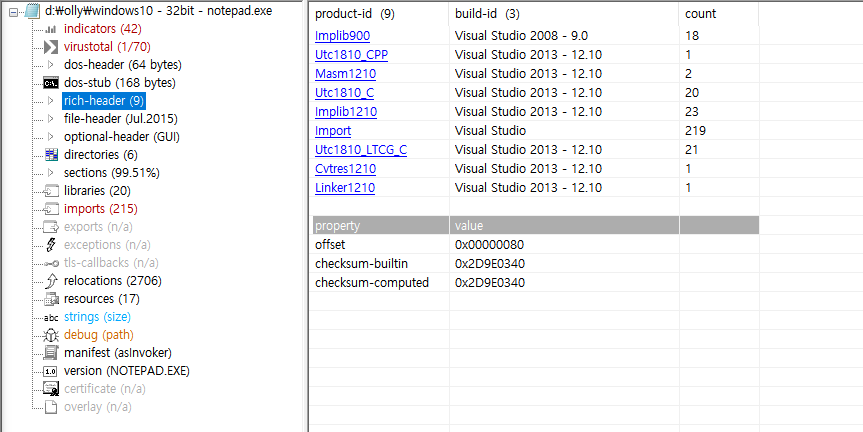Click the offset value 0x00000080
Viewport: 863px width, 432px height.
coord(489,244)
